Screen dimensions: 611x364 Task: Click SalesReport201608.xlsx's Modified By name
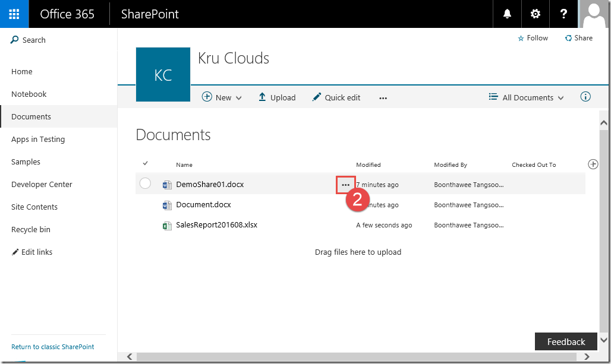[x=469, y=226]
